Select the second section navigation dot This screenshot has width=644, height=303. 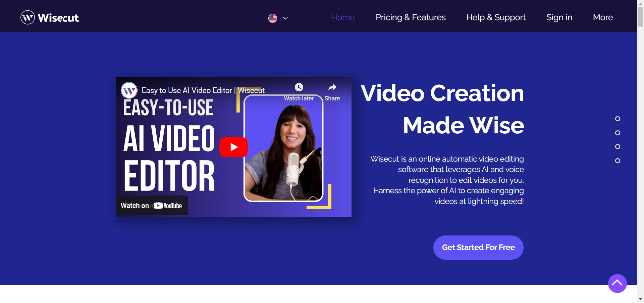click(618, 133)
